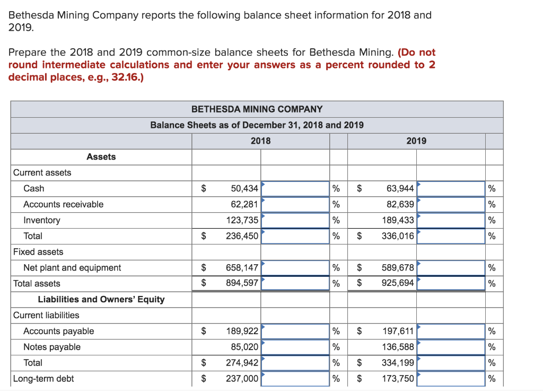The width and height of the screenshot is (543, 392).
Task: Click 2018 Net plant and equipment percent field
Action: [x=295, y=268]
